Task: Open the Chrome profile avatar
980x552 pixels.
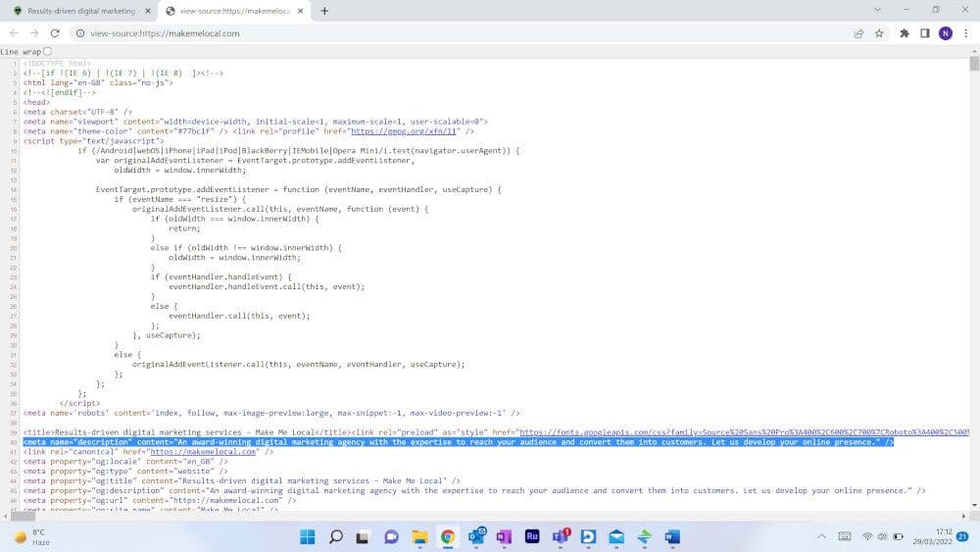Action: tap(945, 32)
